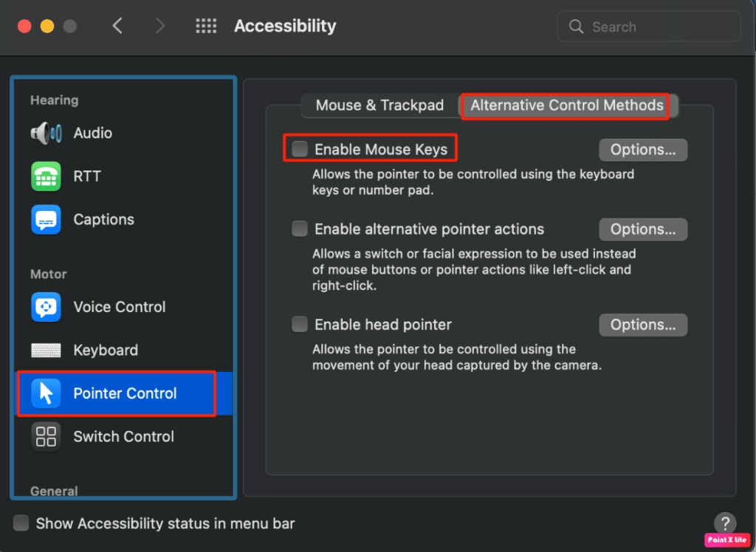Click the Search field
This screenshot has width=756, height=552.
point(648,26)
